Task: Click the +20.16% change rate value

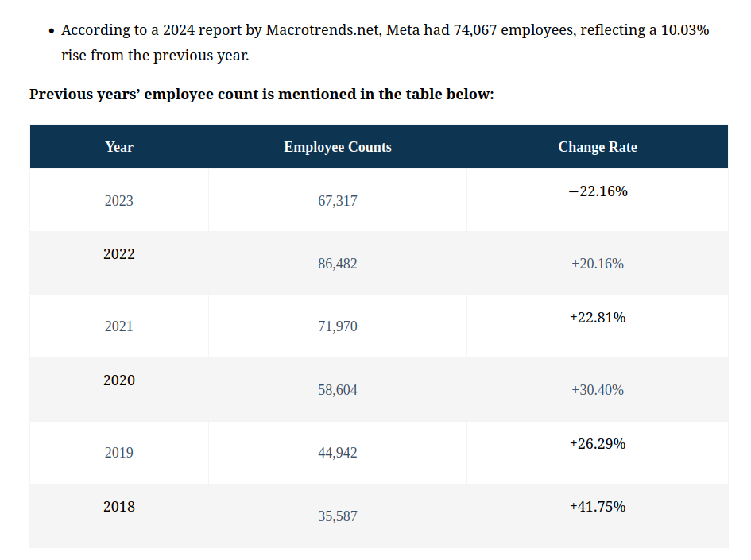Action: (x=598, y=264)
